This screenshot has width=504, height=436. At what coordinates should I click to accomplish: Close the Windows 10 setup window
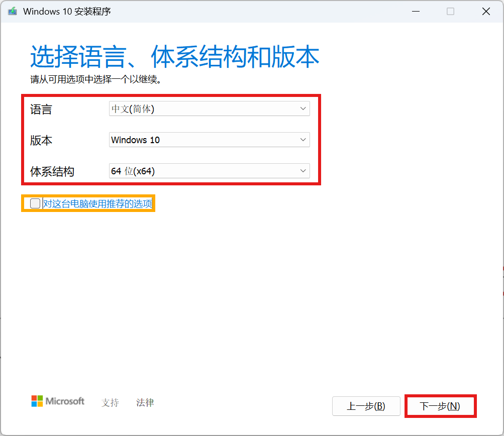(x=486, y=11)
